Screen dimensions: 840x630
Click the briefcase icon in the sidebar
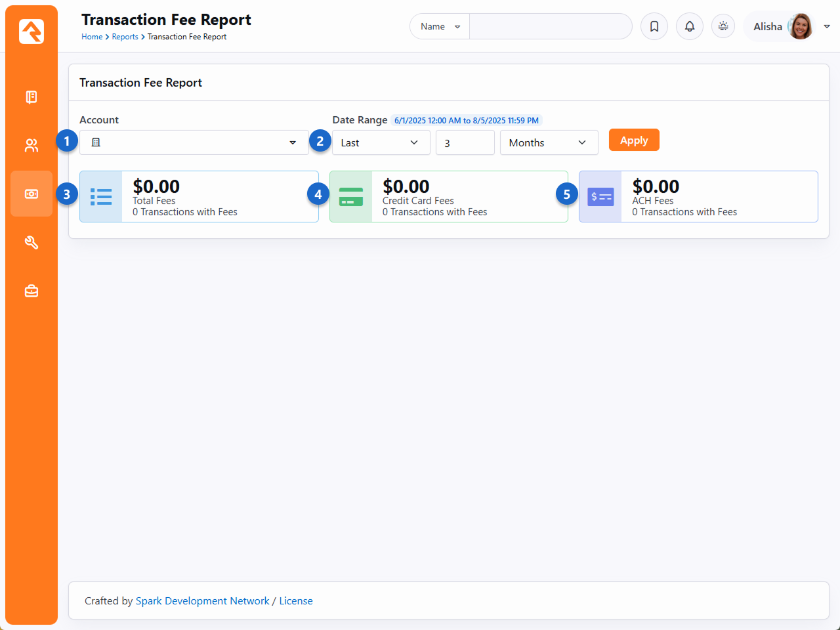(31, 291)
